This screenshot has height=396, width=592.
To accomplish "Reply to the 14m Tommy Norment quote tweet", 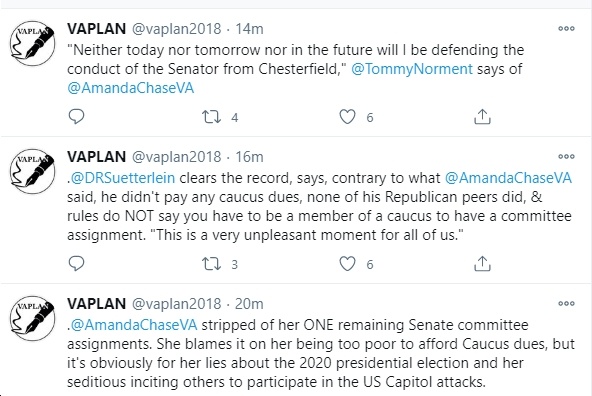I will 76,117.
